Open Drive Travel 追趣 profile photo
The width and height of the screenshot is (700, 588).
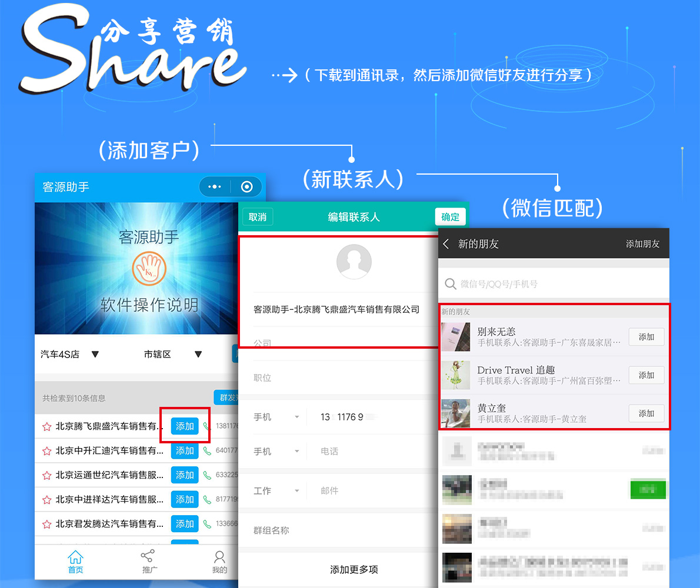456,375
